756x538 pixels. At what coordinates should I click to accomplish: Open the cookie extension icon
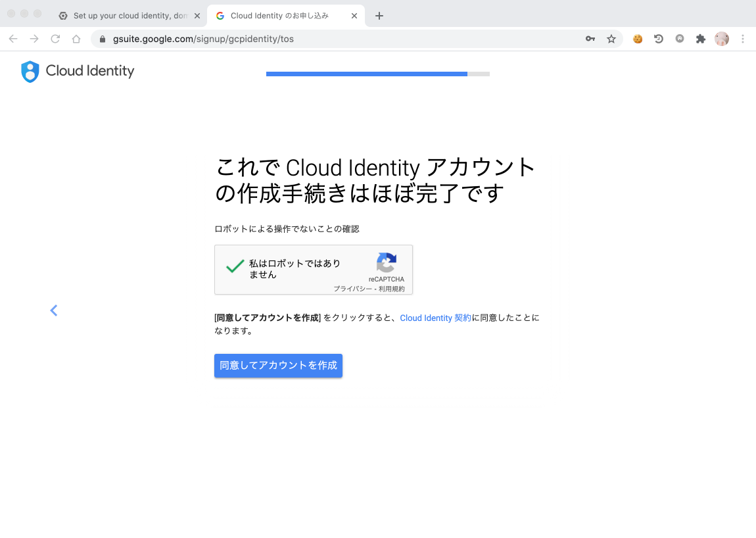click(638, 39)
